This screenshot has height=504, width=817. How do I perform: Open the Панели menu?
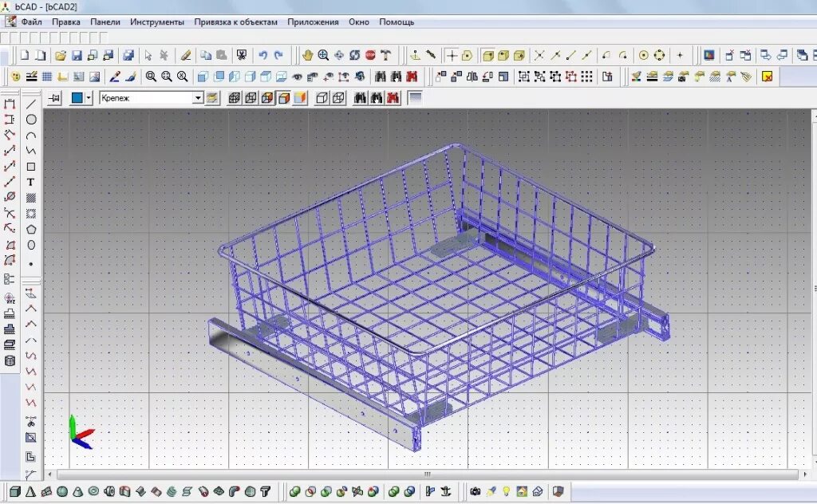coord(105,22)
